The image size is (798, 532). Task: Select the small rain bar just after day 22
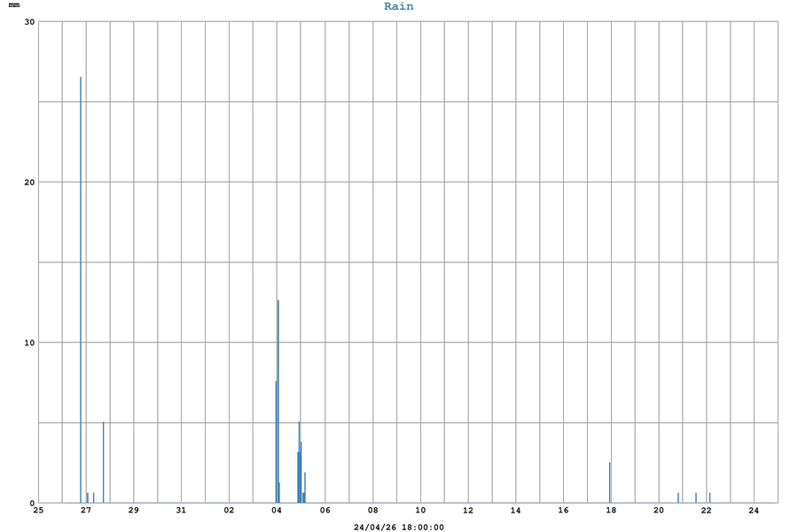click(710, 497)
